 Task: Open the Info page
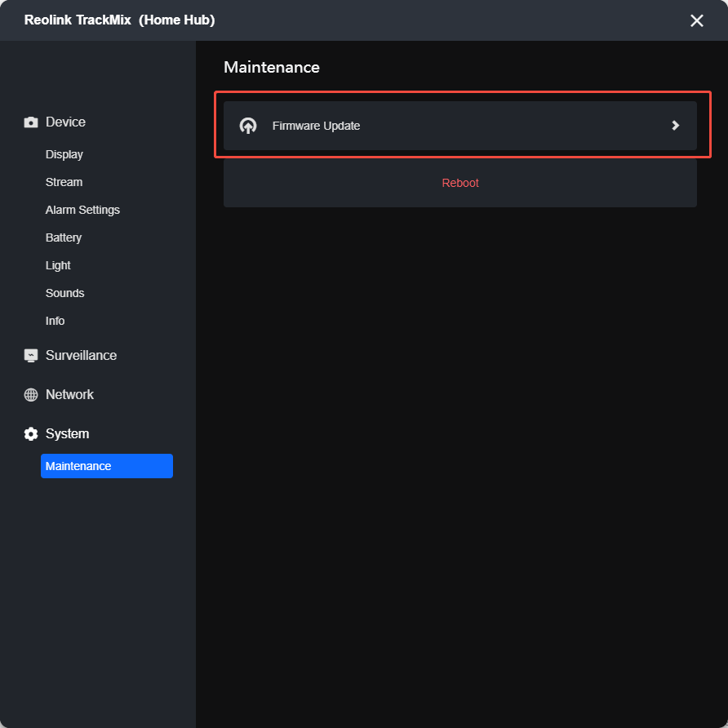click(x=55, y=321)
